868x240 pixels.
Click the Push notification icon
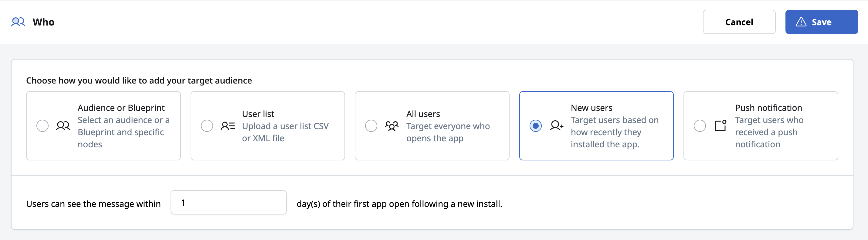click(x=721, y=126)
